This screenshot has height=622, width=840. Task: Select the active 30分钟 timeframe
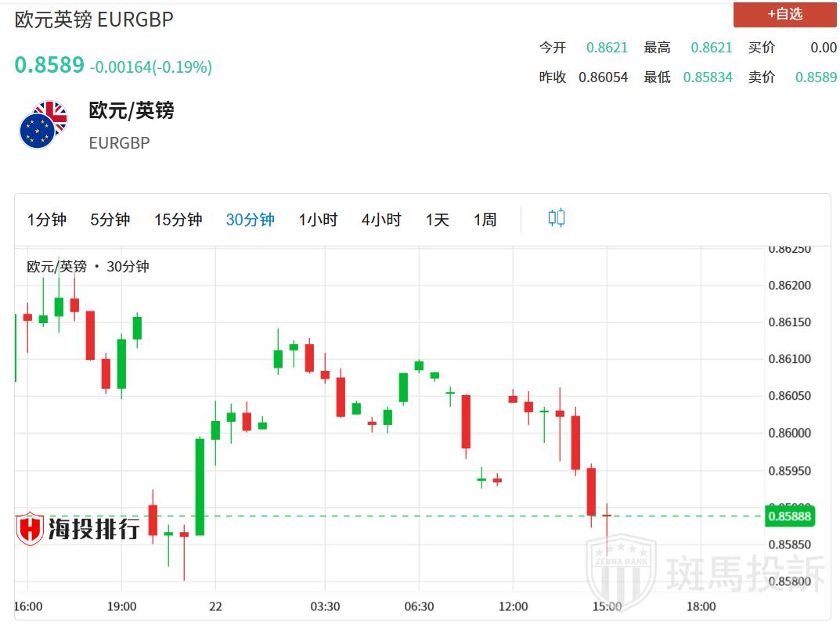click(x=250, y=220)
